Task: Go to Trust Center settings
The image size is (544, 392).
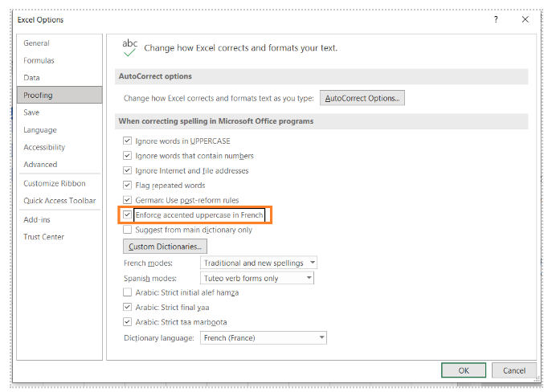Action: (x=43, y=237)
